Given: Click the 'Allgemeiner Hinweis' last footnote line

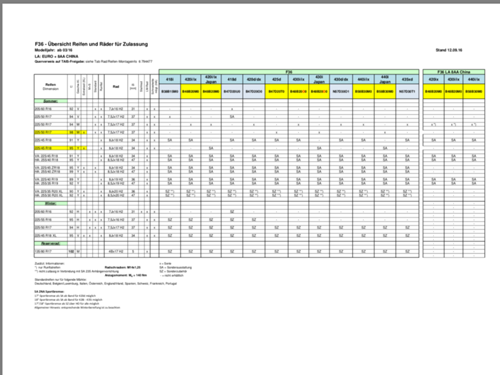Looking at the screenshot, I should pyautogui.click(x=77, y=308).
